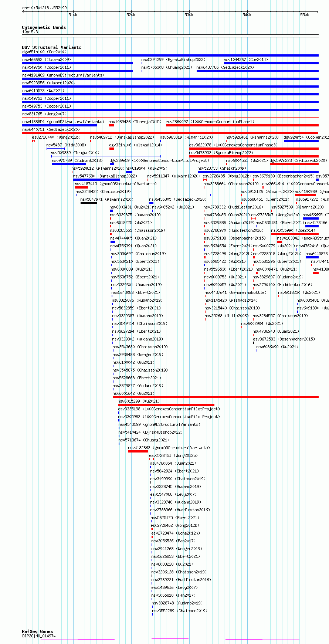Click the black bar under nsv5847971
Viewport: 329px width, 644px height.
89,203
